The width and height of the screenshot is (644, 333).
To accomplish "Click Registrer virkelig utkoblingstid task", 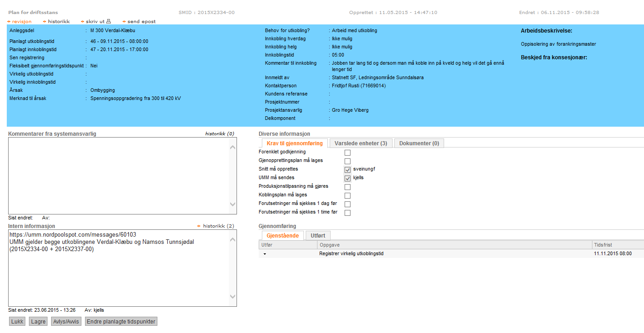I will coord(351,254).
